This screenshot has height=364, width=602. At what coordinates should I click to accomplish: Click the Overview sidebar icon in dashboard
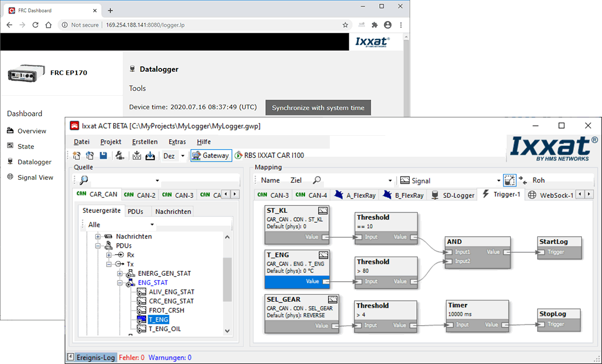tap(10, 131)
